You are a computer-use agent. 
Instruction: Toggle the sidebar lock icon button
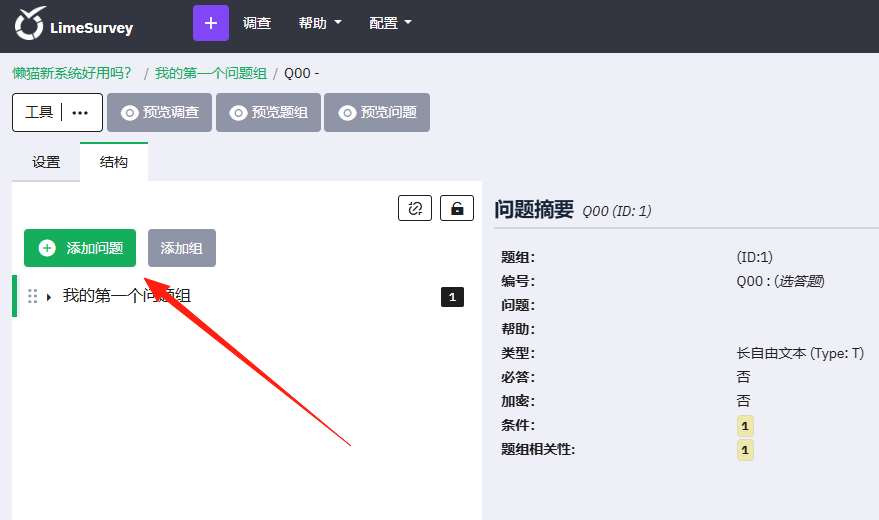[457, 208]
